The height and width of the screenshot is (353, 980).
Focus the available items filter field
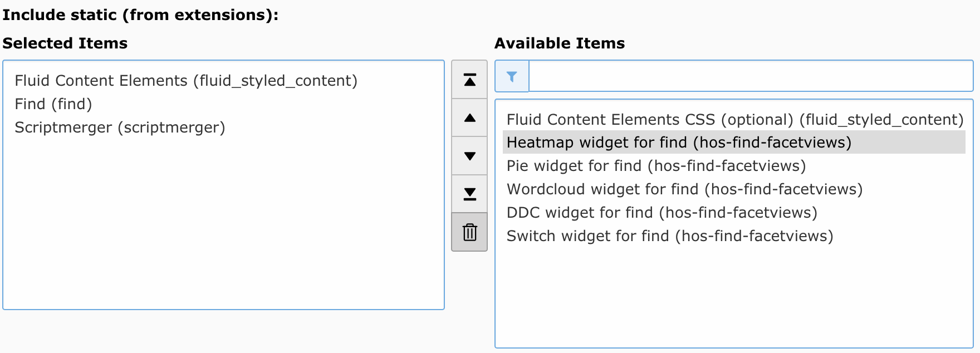[749, 76]
